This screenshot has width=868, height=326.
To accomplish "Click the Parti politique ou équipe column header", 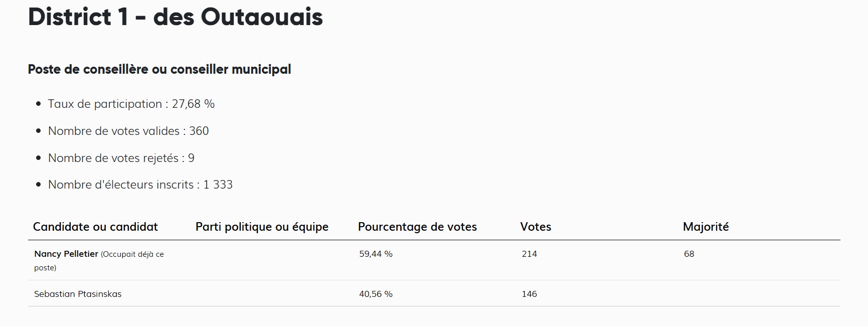I will click(262, 227).
